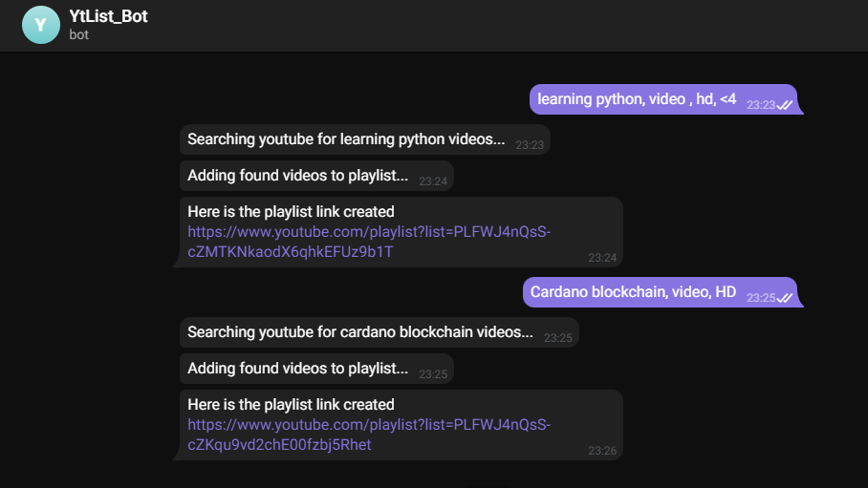Image resolution: width=868 pixels, height=488 pixels.
Task: Click 'Here is the playlist link created' text at 23:24
Action: [x=291, y=212]
